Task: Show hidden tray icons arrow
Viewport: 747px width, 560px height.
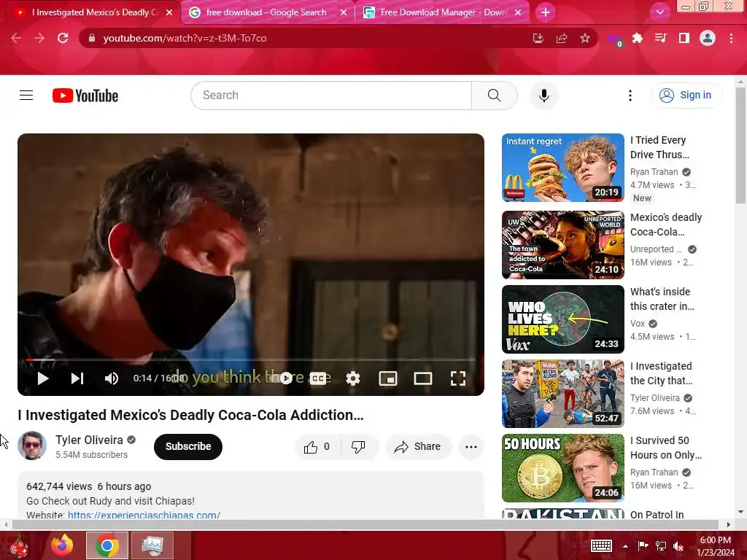Action: tap(625, 546)
